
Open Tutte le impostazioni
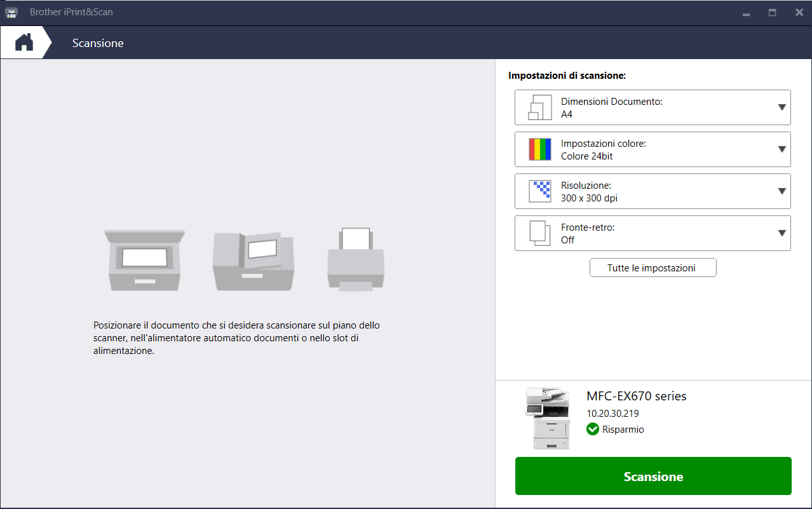coord(653,268)
